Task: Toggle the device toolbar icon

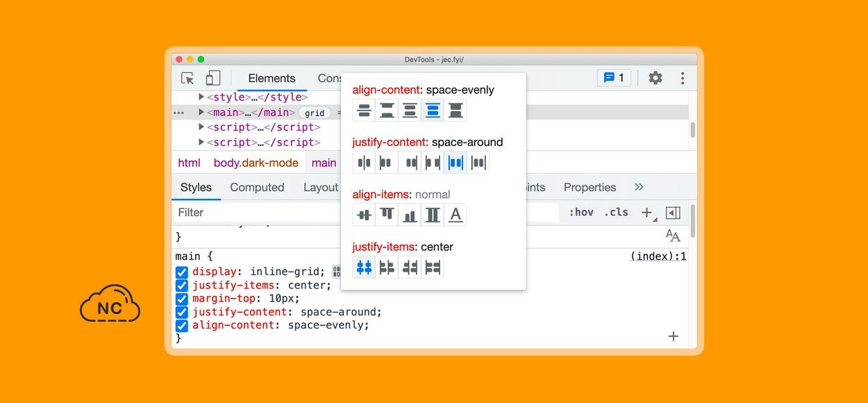Action: point(213,78)
